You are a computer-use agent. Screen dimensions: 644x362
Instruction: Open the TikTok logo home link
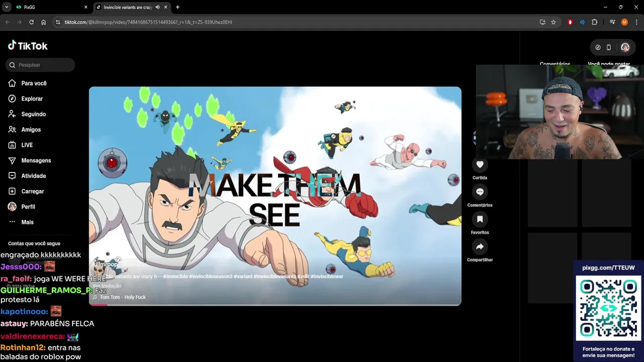tap(28, 46)
